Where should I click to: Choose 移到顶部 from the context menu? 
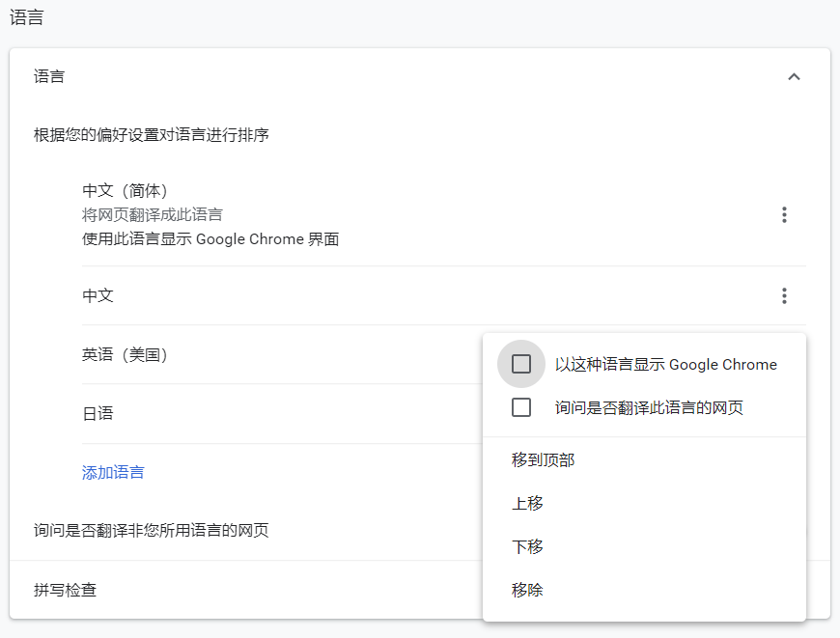(x=543, y=460)
